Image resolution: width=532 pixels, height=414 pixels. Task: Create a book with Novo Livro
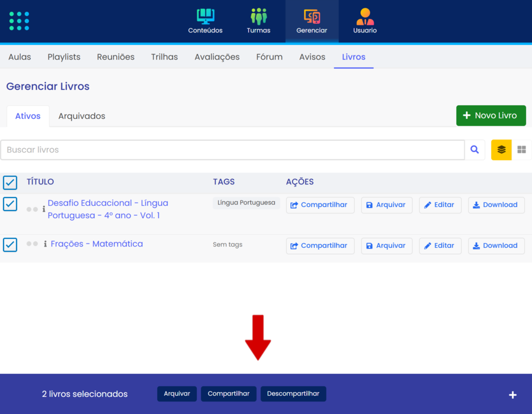tap(491, 116)
